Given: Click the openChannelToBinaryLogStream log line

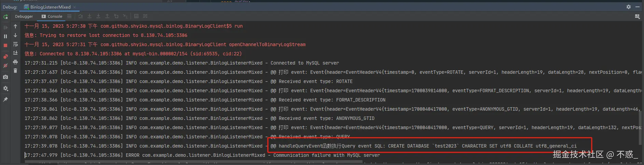Looking at the screenshot, I should tap(165, 44).
